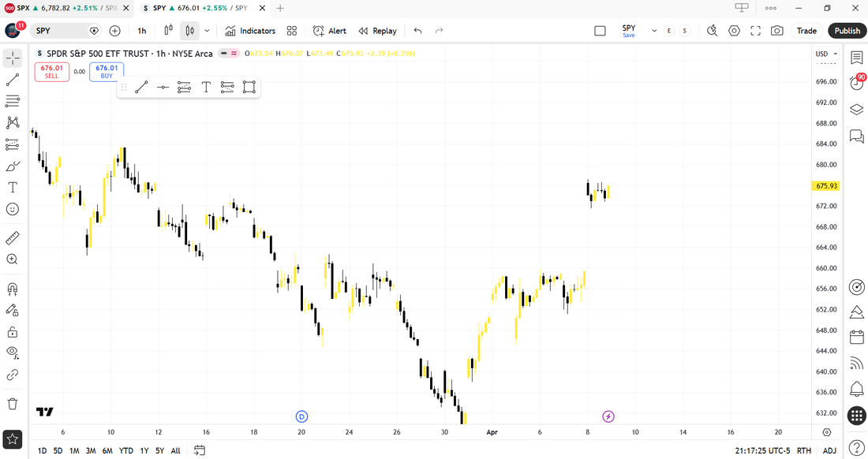
Task: Open the layout setup square icon
Action: pos(600,31)
